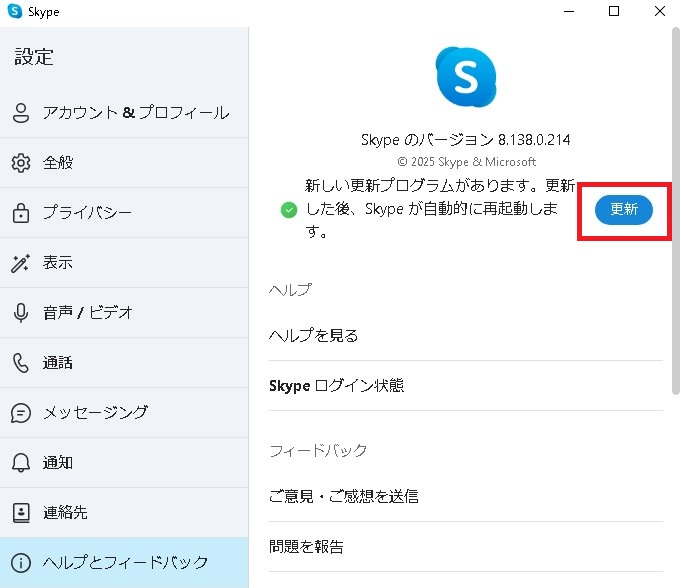Viewport: 681px width, 588px height.
Task: Click the フィードバック section header
Action: (318, 451)
